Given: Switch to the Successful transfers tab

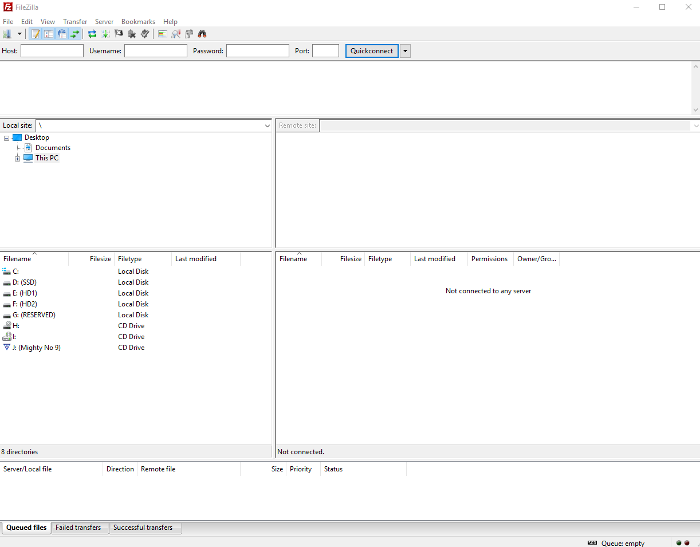Looking at the screenshot, I should (143, 527).
